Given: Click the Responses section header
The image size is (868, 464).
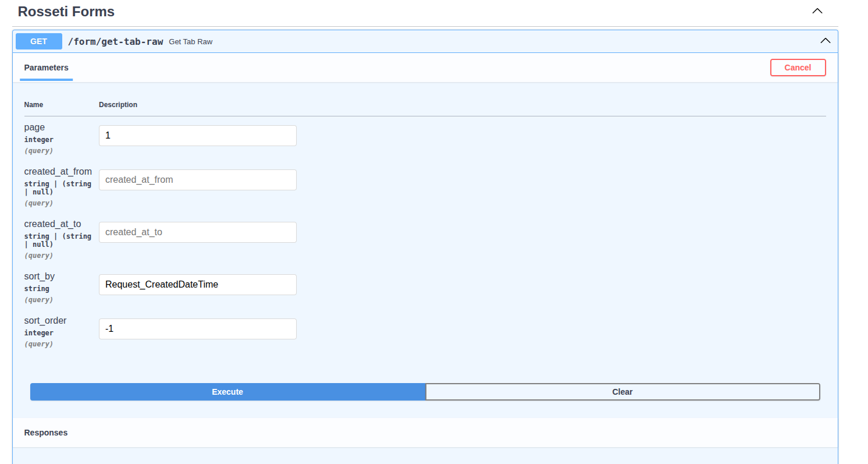Looking at the screenshot, I should coord(46,433).
